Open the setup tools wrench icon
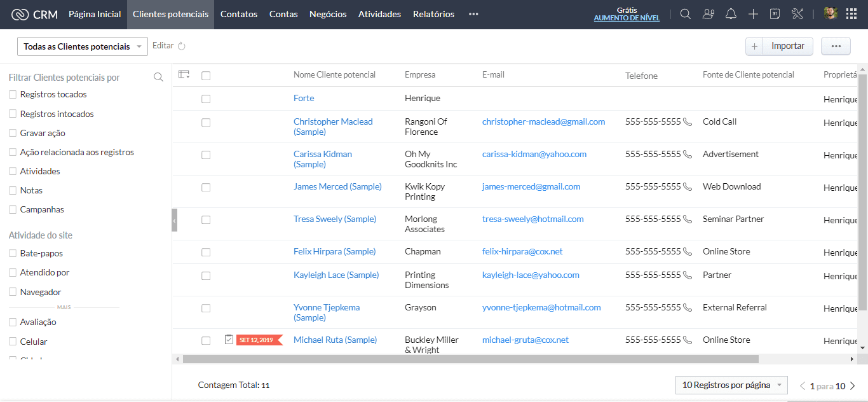868x402 pixels. pos(797,14)
